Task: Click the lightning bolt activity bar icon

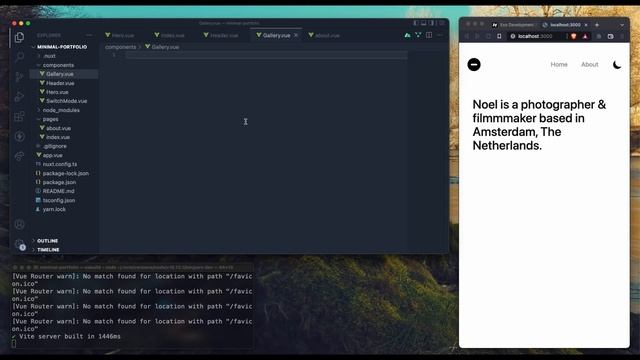Action: point(19,136)
